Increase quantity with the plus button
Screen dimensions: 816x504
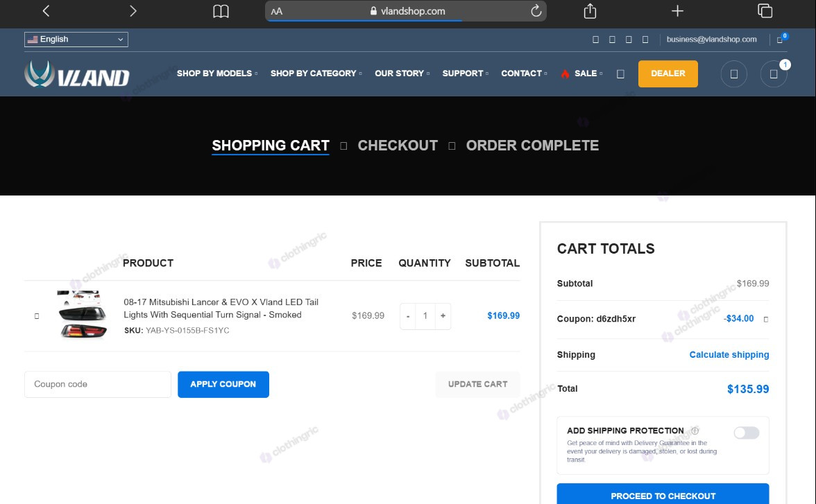(x=443, y=315)
